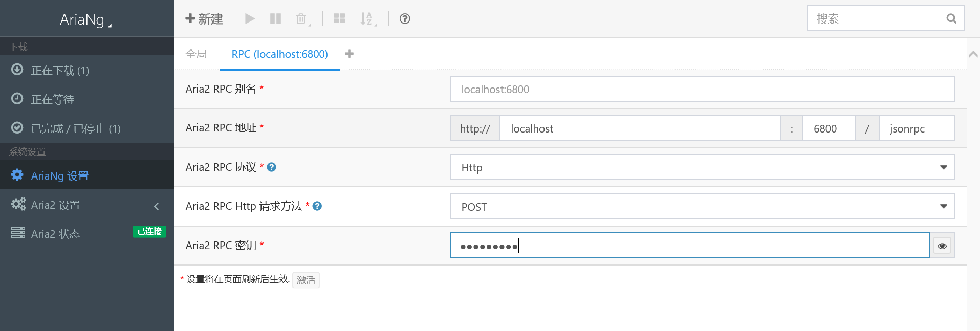Switch to the 全局 settings tab
This screenshot has height=331, width=980.
[196, 54]
